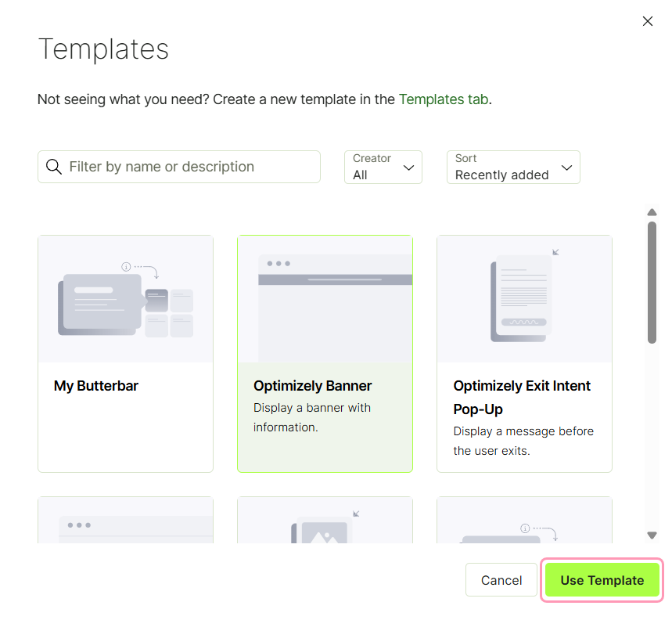Pick the Optimizely Exit Intent Pop-Up title
This screenshot has width=672, height=620.
click(522, 398)
